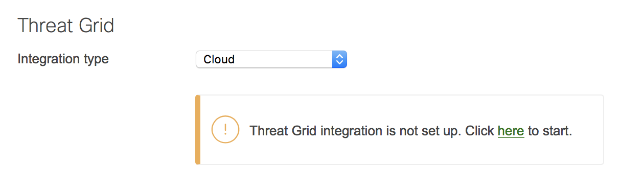Click the orange exclamation warning icon
644x190 pixels.
click(x=225, y=130)
